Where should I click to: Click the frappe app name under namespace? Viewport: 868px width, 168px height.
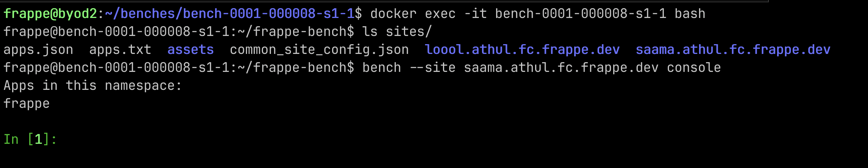point(27,104)
